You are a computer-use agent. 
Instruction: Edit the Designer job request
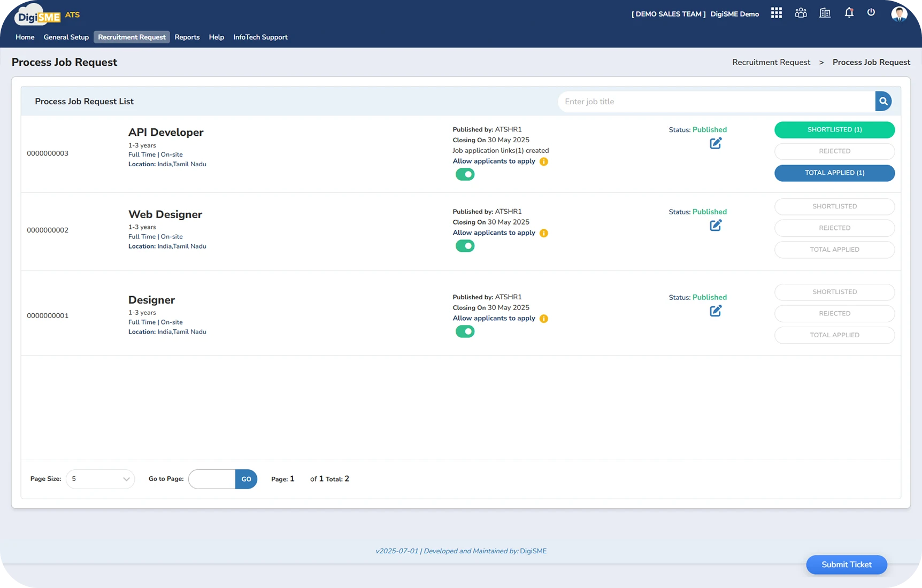point(715,311)
